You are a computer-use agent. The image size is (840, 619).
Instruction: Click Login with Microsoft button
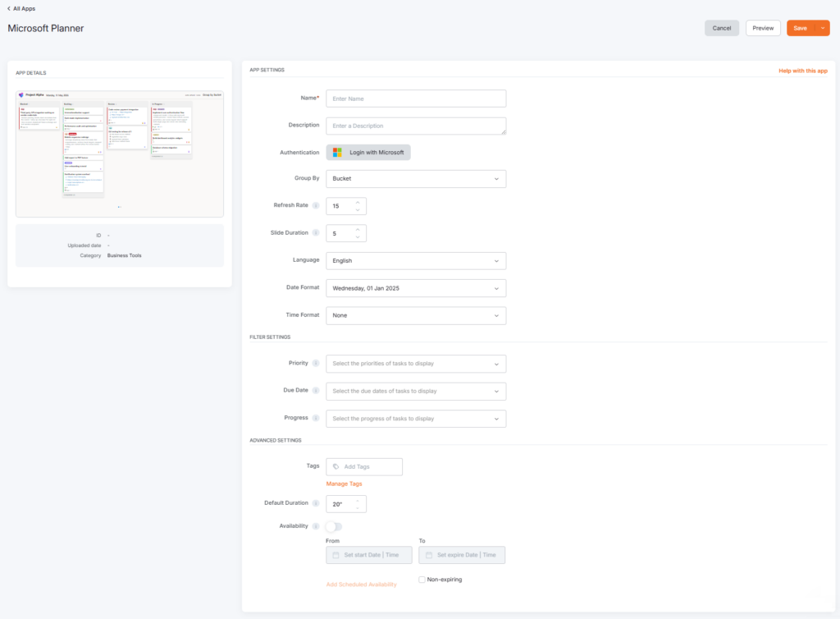pyautogui.click(x=368, y=153)
